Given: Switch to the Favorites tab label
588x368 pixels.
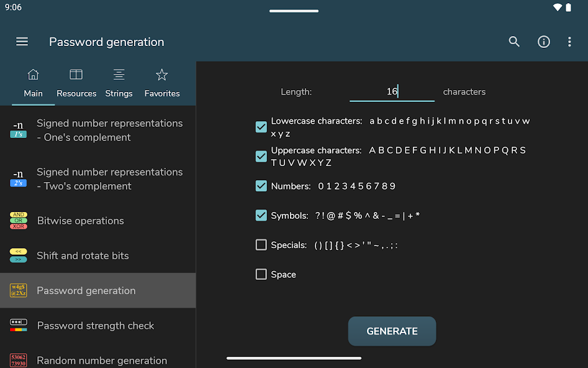Looking at the screenshot, I should pyautogui.click(x=162, y=93).
